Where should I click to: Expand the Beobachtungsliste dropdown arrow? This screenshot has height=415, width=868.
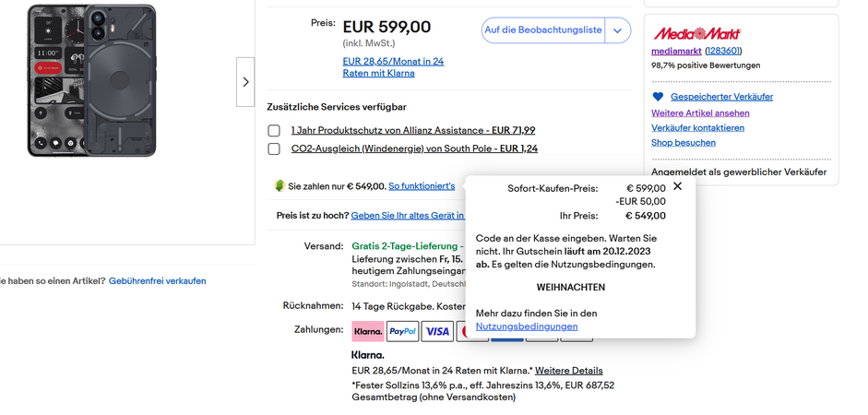click(x=617, y=30)
